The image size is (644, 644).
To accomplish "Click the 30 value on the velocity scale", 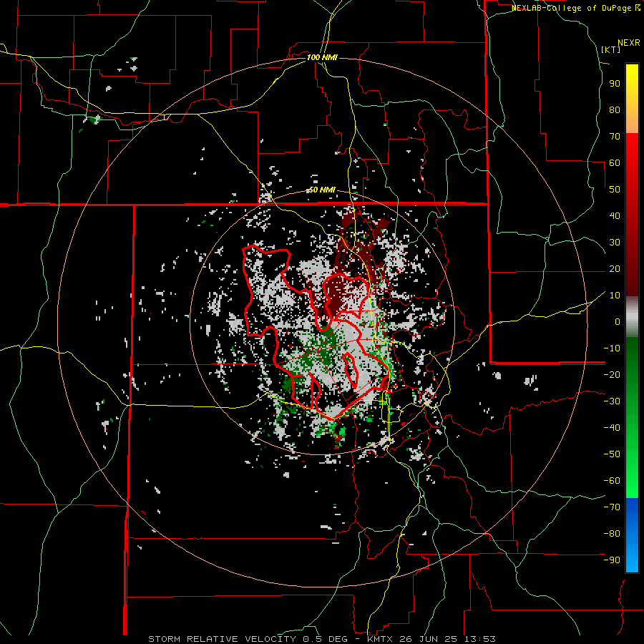I will click(x=615, y=243).
